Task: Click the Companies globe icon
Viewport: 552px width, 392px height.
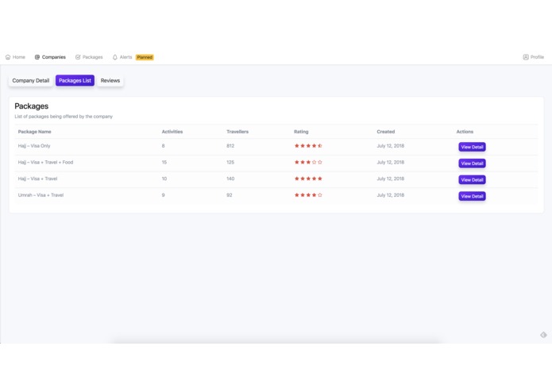Action: 37,57
